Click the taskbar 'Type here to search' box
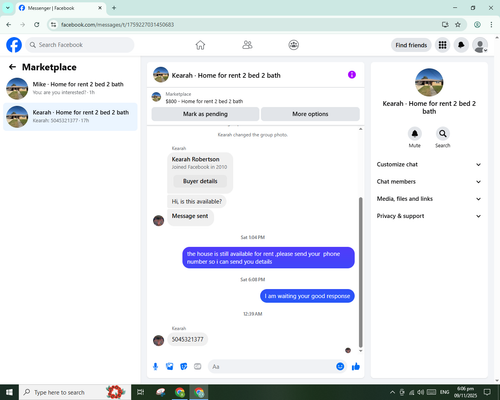This screenshot has height=400, width=500. 74,392
